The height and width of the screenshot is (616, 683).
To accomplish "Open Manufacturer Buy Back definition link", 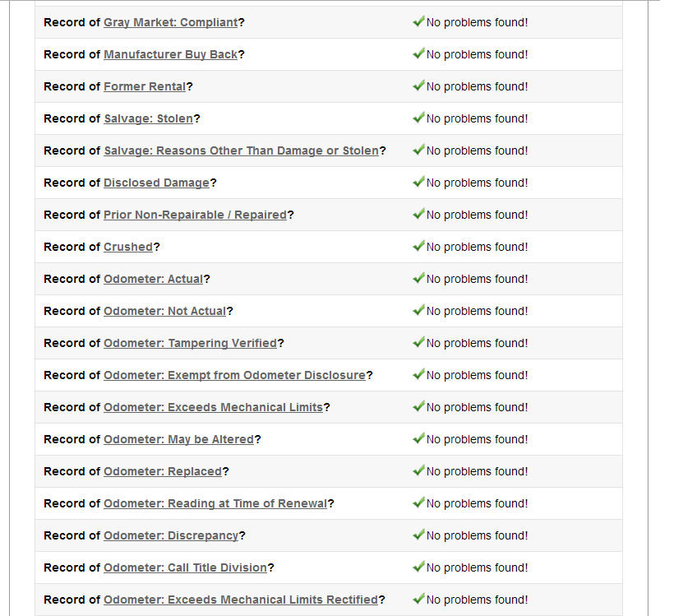I will 171,54.
